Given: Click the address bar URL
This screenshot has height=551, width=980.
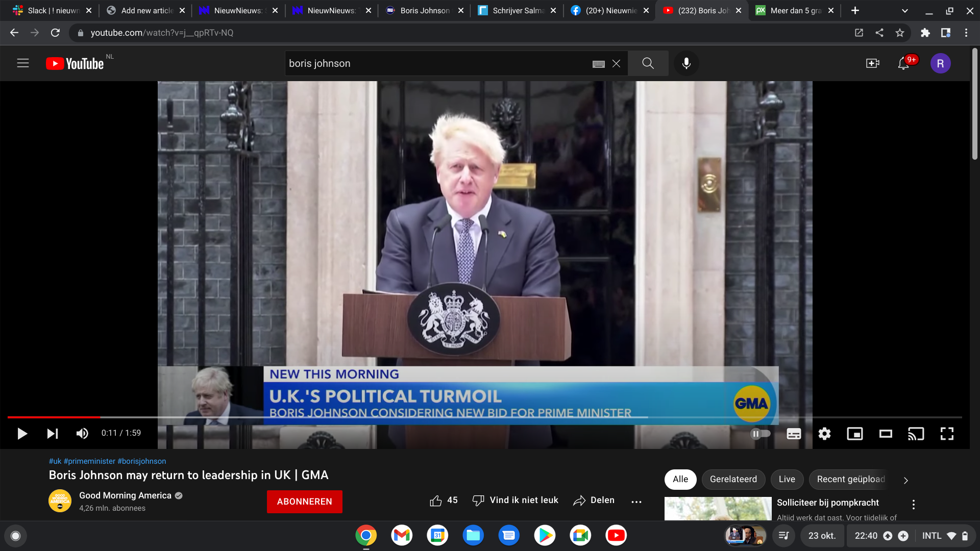Looking at the screenshot, I should click(162, 33).
